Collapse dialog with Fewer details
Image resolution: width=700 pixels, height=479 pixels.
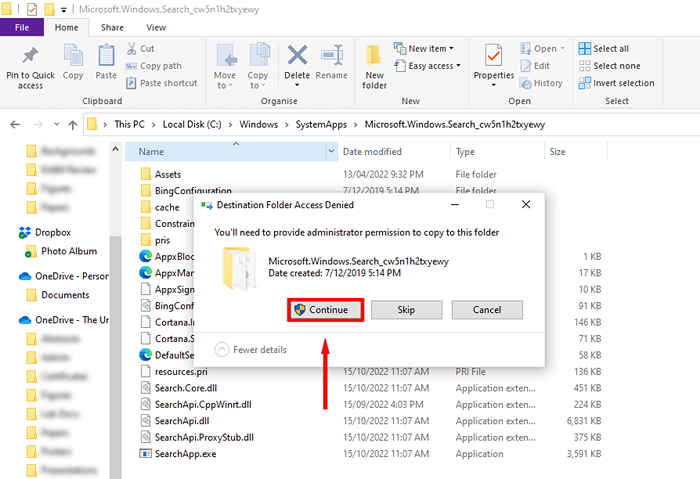[x=250, y=350]
